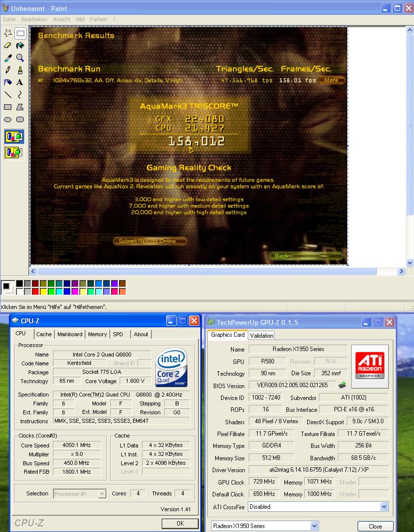Select the Brush tool in Paint
The height and width of the screenshot is (532, 414).
coord(20,70)
